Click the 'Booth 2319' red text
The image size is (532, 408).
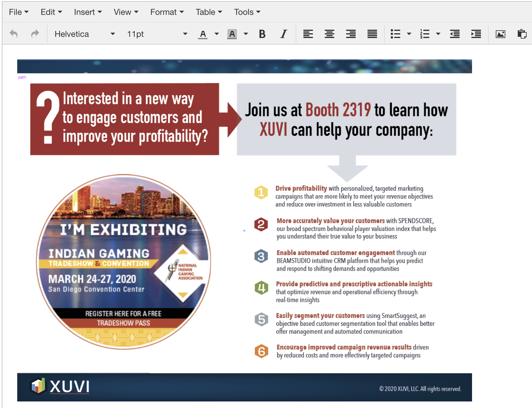coord(338,110)
